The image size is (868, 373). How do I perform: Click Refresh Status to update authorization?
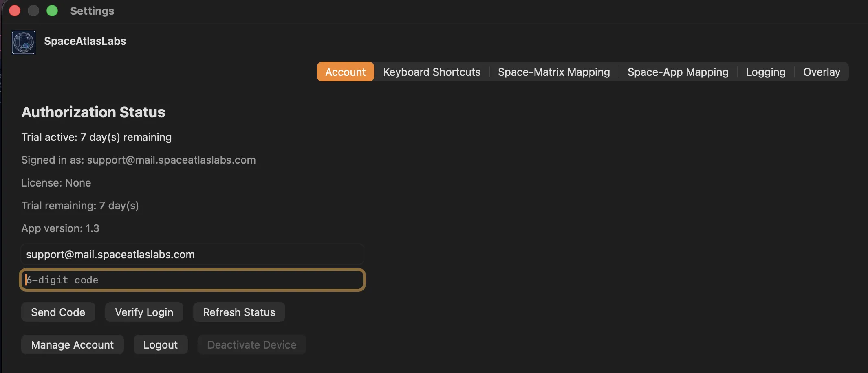click(239, 312)
